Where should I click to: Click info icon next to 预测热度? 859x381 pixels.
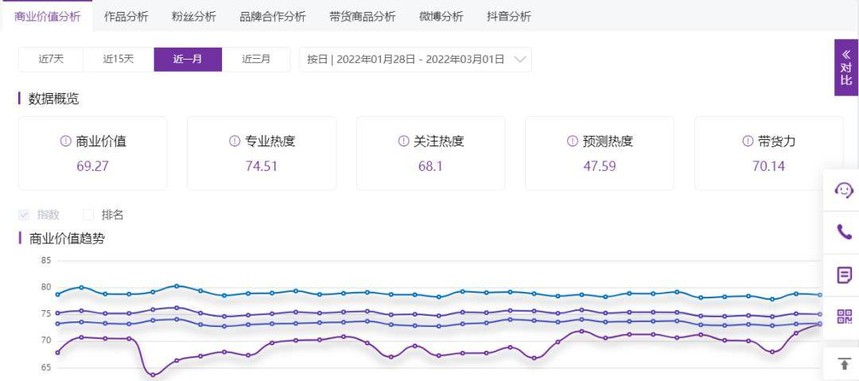click(572, 141)
